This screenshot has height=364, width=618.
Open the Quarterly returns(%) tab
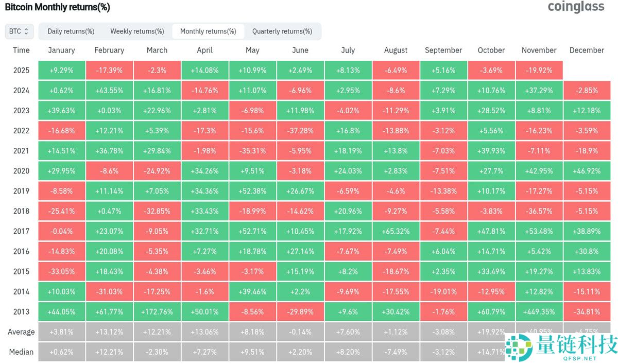[x=282, y=31]
